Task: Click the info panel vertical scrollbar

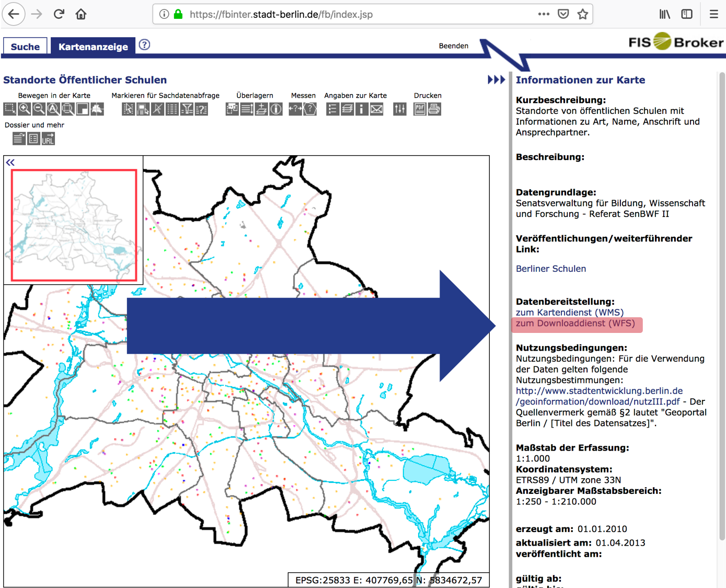Action: [x=722, y=306]
